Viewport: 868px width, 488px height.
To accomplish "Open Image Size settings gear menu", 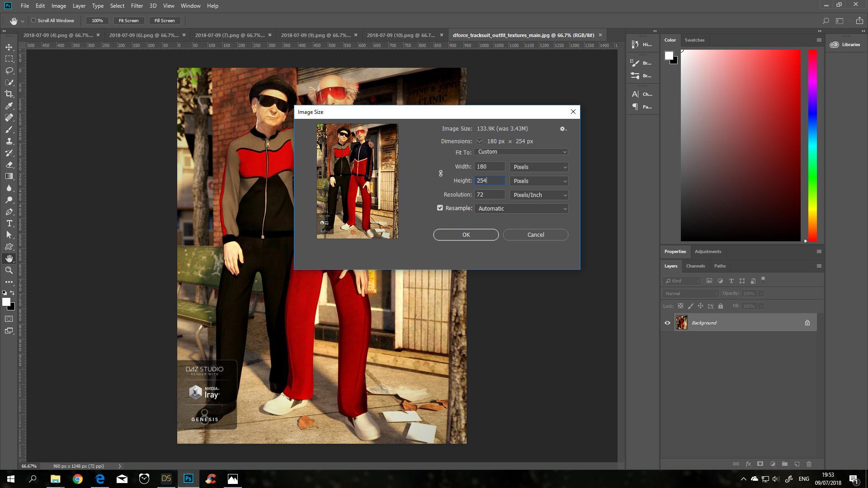I will (x=563, y=129).
